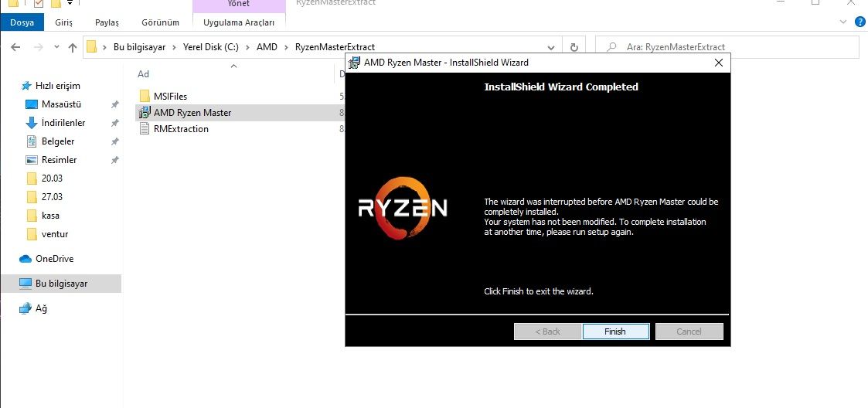Image resolution: width=868 pixels, height=408 pixels.
Task: Open Quick Access Toolbar customize dropdown
Action: [x=70, y=3]
